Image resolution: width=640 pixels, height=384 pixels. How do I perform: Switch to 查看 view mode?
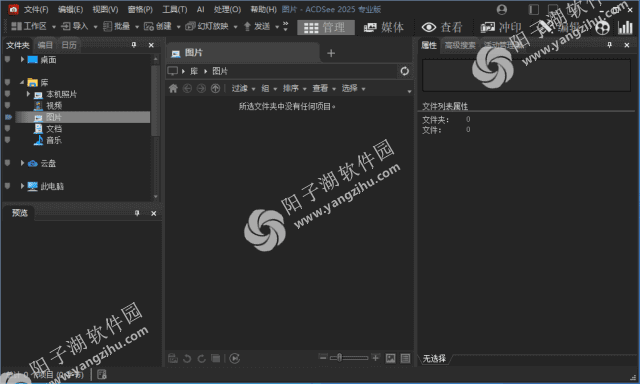pos(442,27)
